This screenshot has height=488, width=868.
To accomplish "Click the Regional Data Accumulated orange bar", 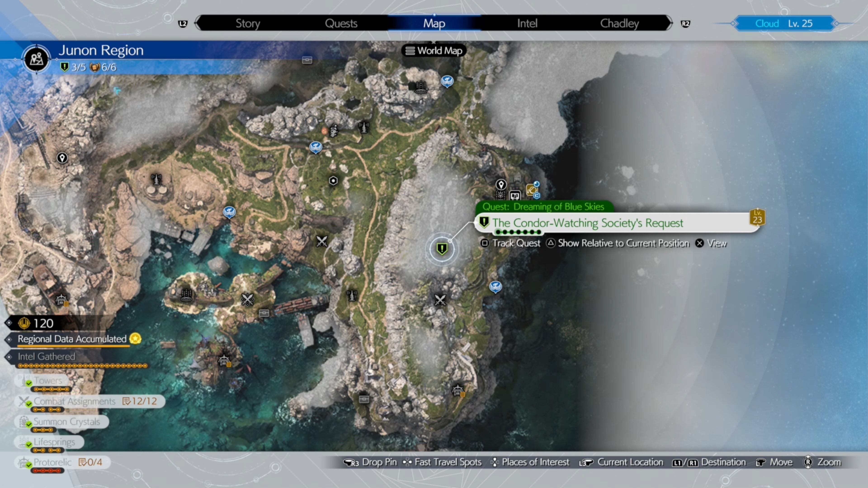I will click(x=73, y=346).
